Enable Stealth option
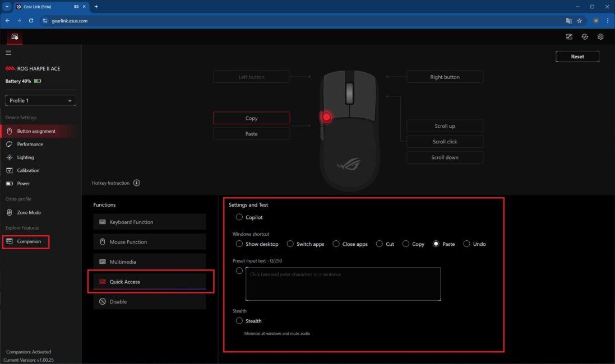 (x=239, y=320)
